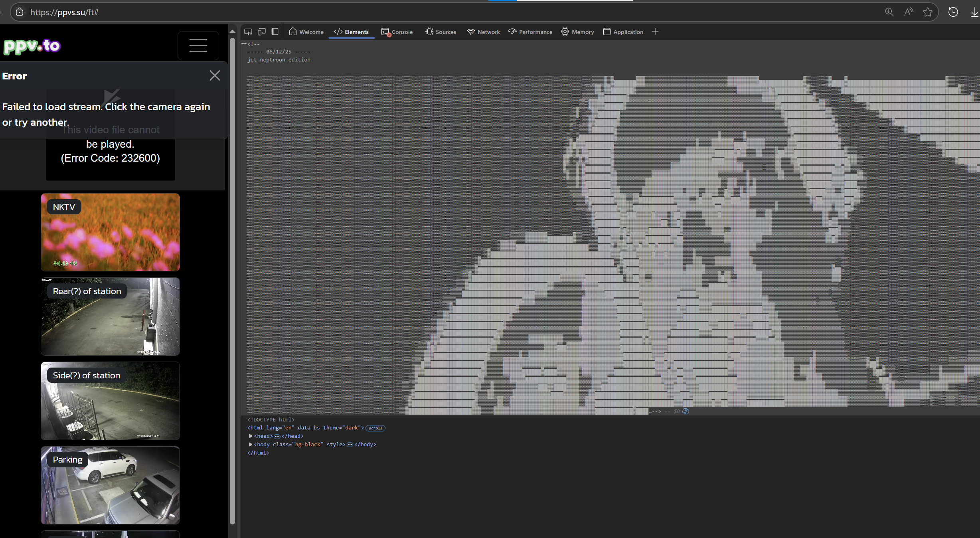The height and width of the screenshot is (538, 980).
Task: Close the Error notification
Action: (x=215, y=75)
